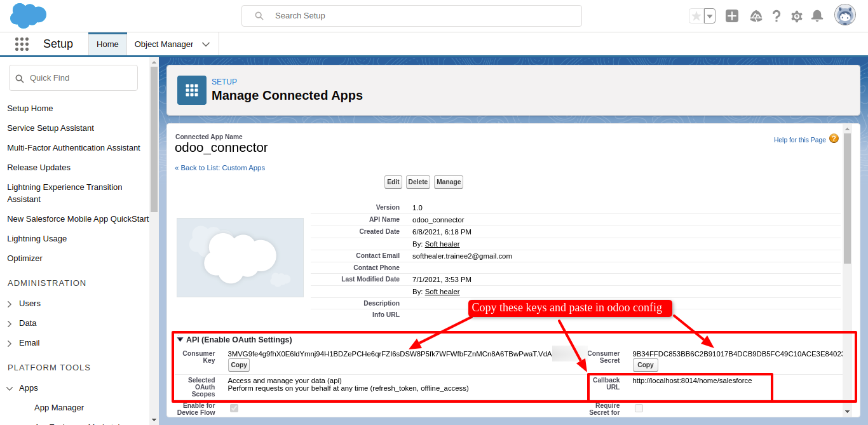Open Release Updates in sidebar

(x=39, y=168)
